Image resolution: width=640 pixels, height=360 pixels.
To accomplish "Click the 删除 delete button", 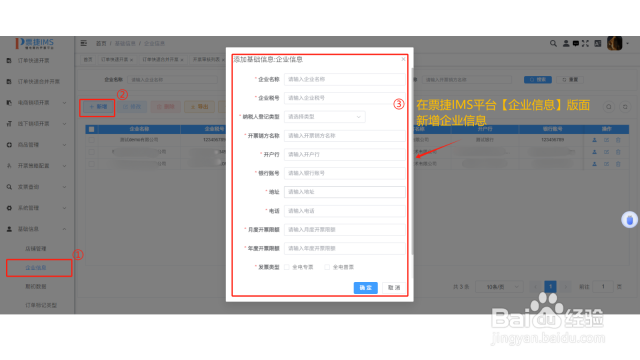I will (x=166, y=107).
